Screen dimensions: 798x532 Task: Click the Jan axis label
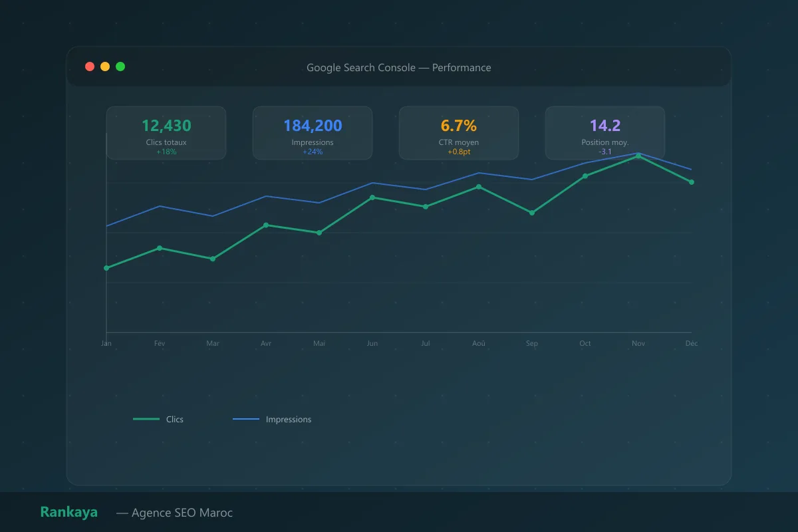tap(106, 343)
